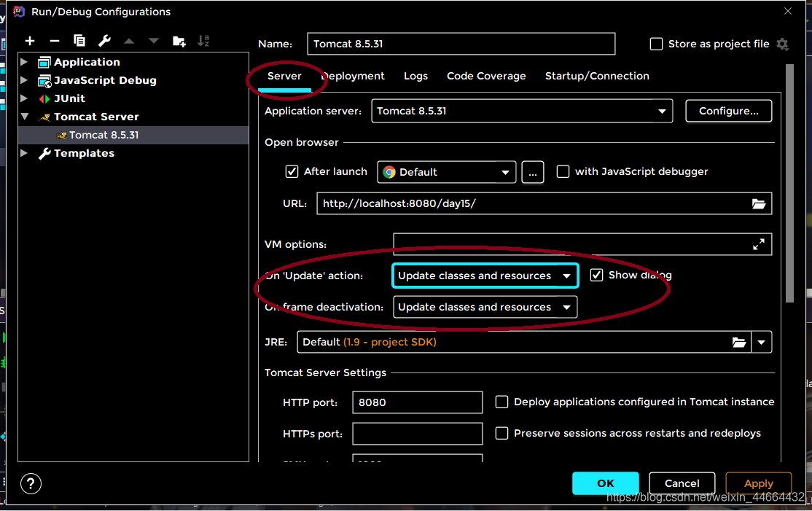Screen dimensions: 812x511
Task: Open Application server dropdown
Action: click(522, 111)
